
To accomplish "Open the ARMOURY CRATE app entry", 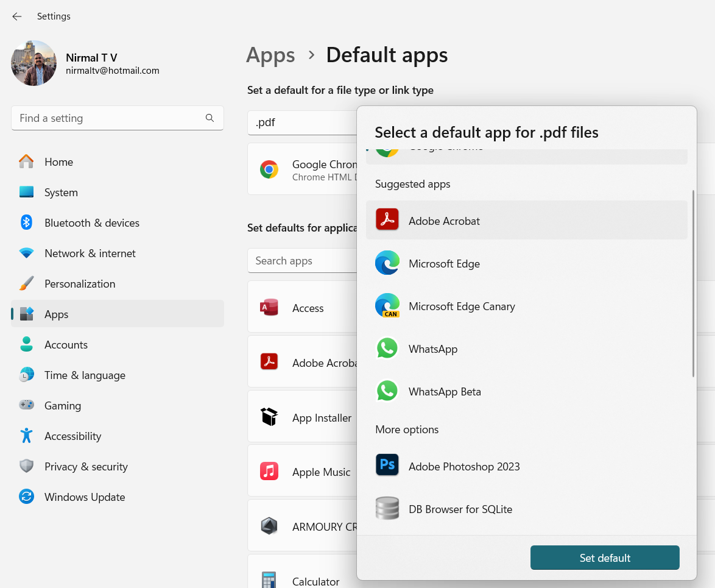I will click(x=302, y=525).
